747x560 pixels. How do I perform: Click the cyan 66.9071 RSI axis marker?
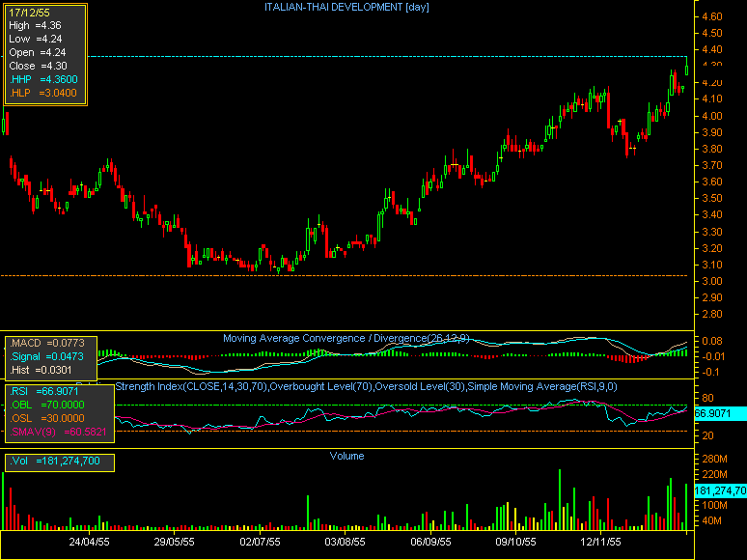tap(720, 413)
